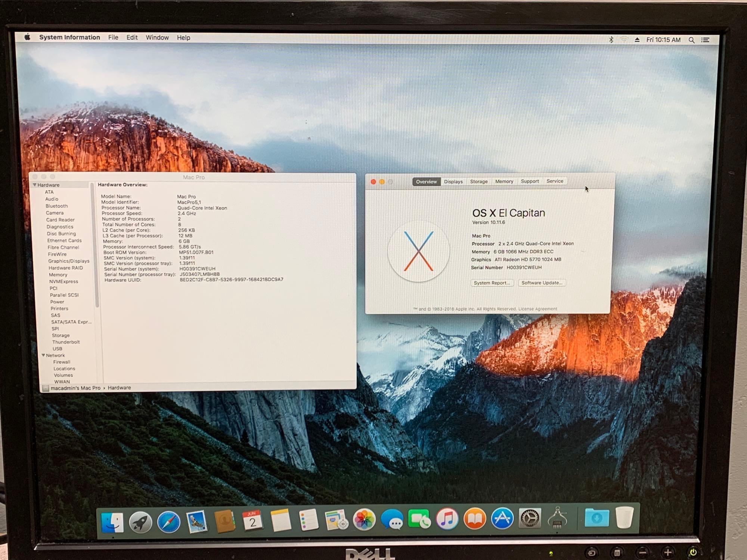Close the About This Mac window
Screen dimensions: 747x560
(x=373, y=181)
